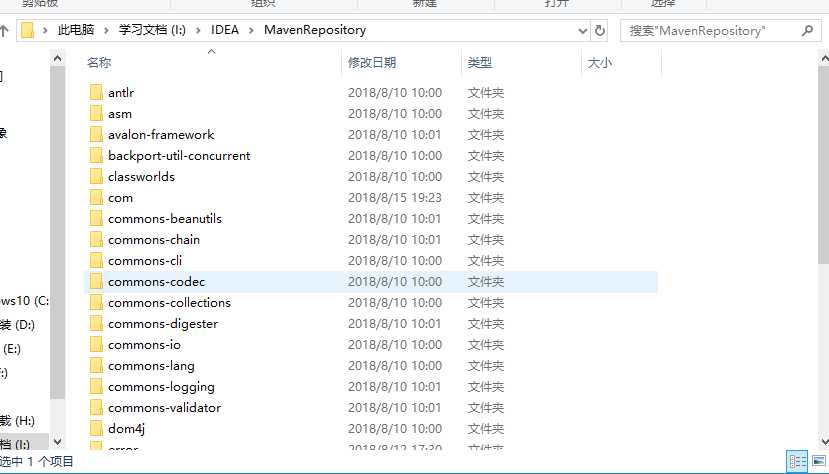Select the commons-codec folder name

[x=156, y=282]
